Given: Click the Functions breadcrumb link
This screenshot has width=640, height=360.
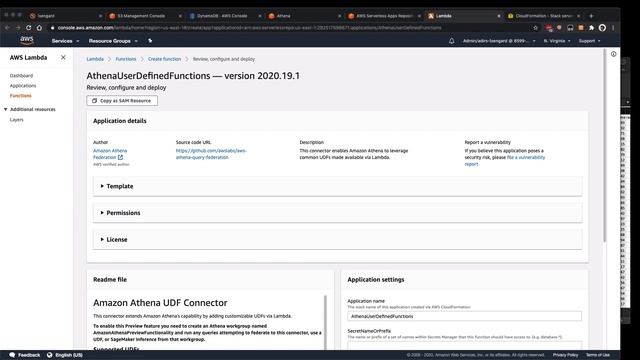Looking at the screenshot, I should pos(126,59).
